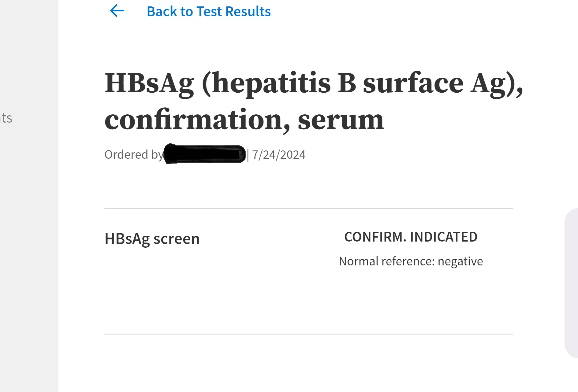Click the 'Ordered by' label
This screenshot has width=578, height=392.
134,155
